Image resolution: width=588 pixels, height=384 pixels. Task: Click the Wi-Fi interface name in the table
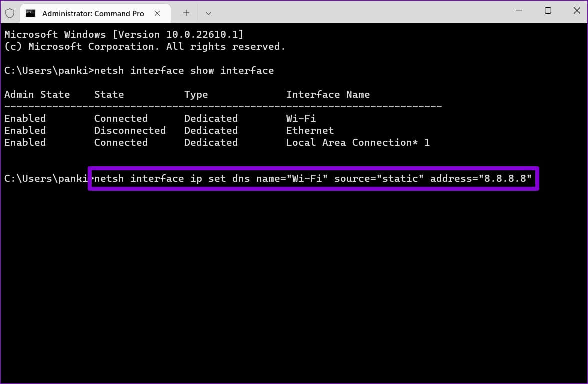[x=301, y=118]
